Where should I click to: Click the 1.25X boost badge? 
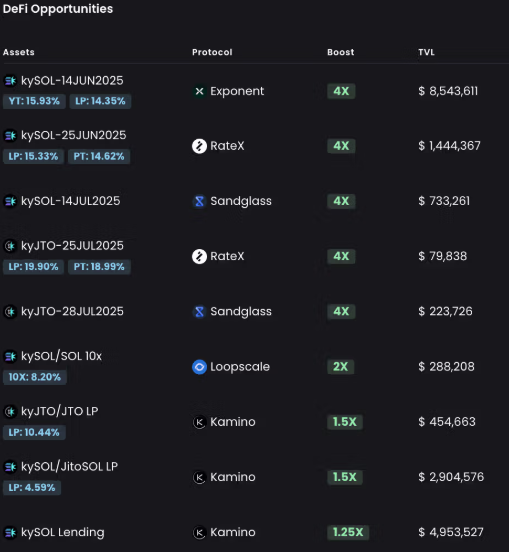point(348,532)
